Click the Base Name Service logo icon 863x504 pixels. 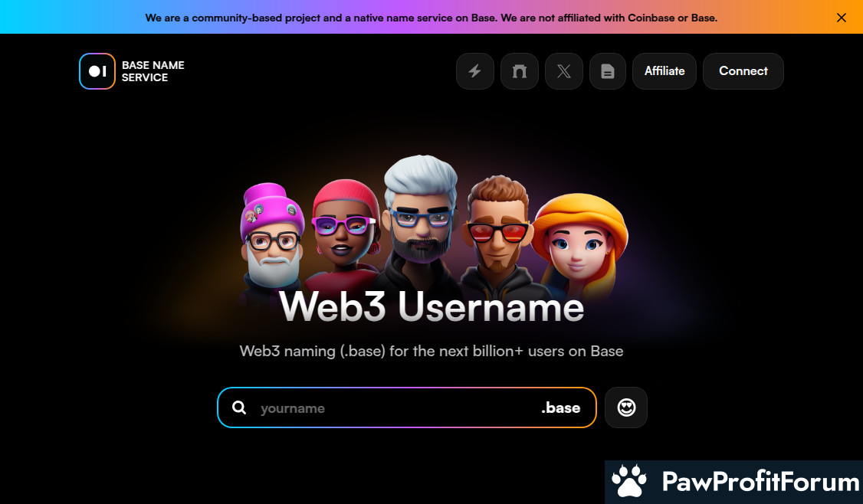(97, 71)
